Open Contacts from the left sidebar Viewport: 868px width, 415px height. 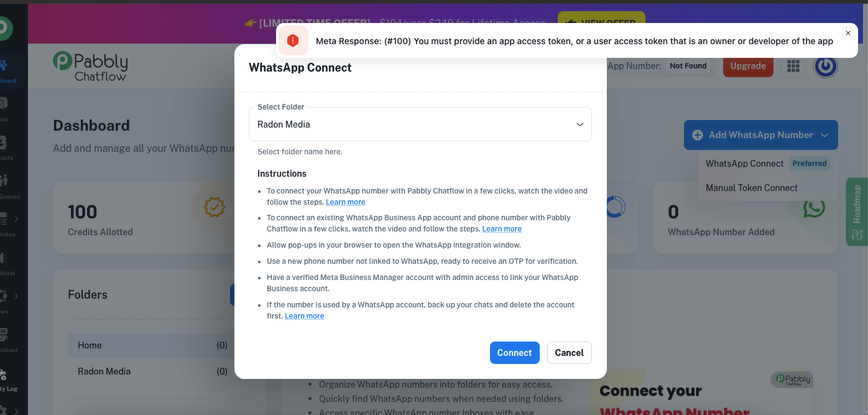pos(5,149)
